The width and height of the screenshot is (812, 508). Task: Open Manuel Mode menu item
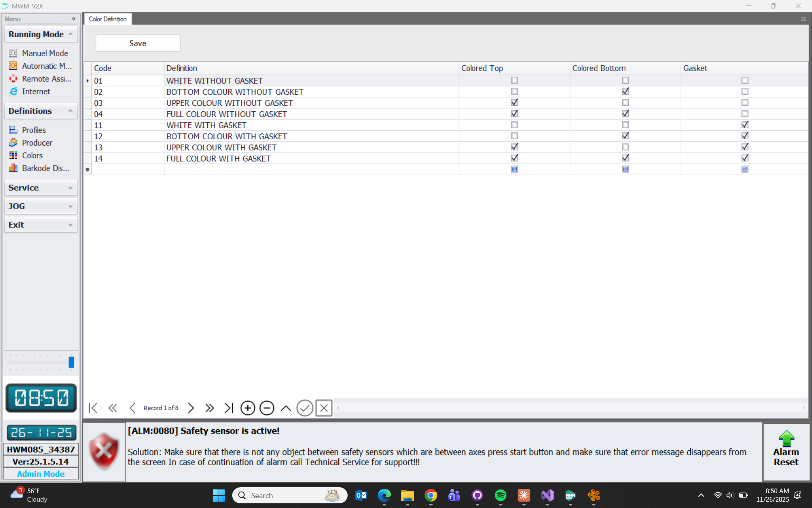44,53
